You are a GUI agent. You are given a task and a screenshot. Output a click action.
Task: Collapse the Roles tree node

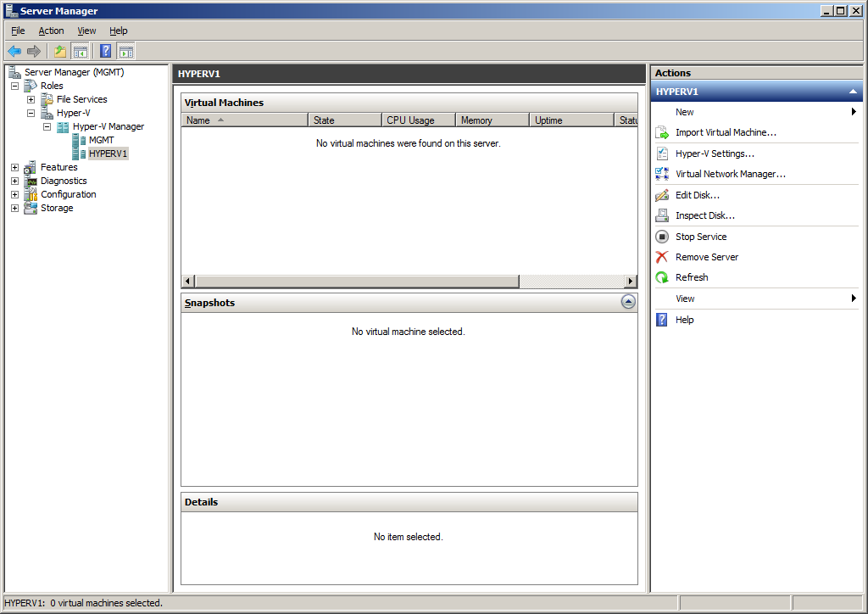(15, 86)
